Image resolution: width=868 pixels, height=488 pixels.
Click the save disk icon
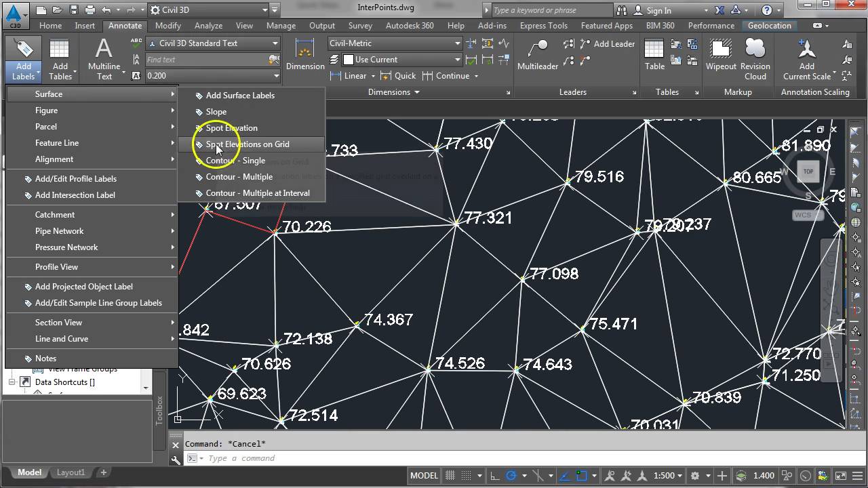74,10
